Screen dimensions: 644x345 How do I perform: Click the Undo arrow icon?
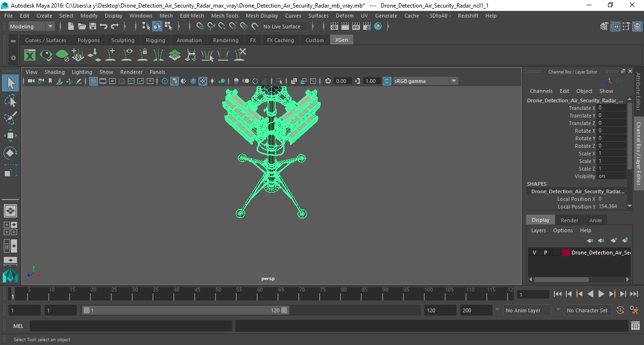[104, 27]
